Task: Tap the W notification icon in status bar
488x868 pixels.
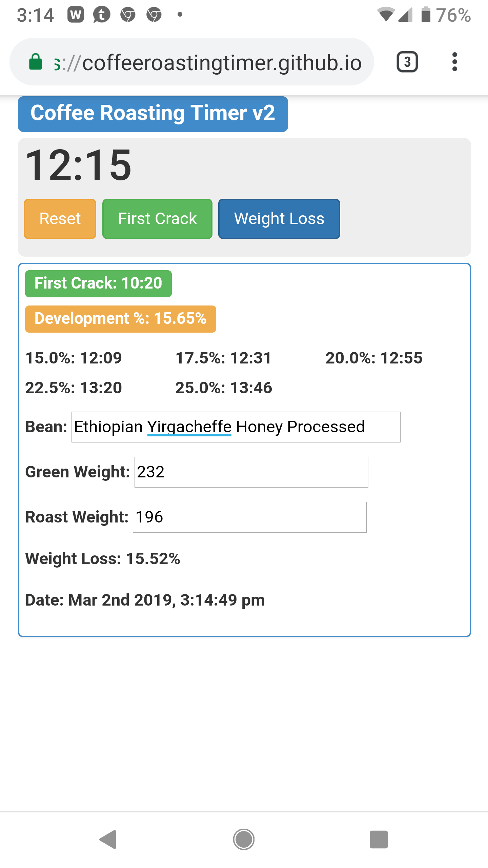Action: pos(76,15)
